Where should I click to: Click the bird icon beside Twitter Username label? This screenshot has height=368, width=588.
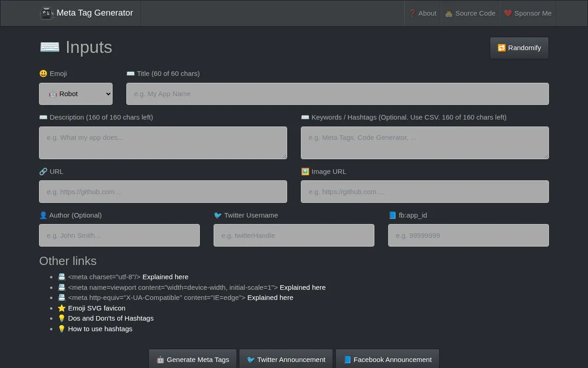[218, 215]
